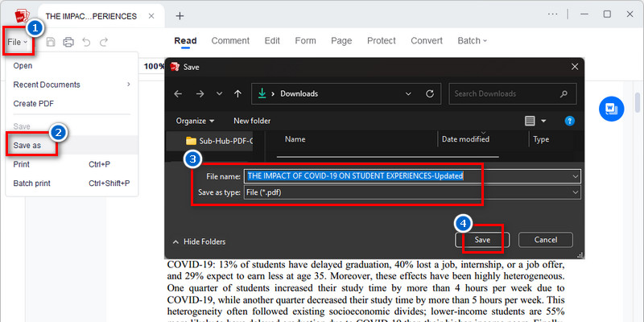Viewport: 644px width, 322px height.
Task: Select Sub-Hub-PDF folder in navigation pane
Action: [x=219, y=141]
